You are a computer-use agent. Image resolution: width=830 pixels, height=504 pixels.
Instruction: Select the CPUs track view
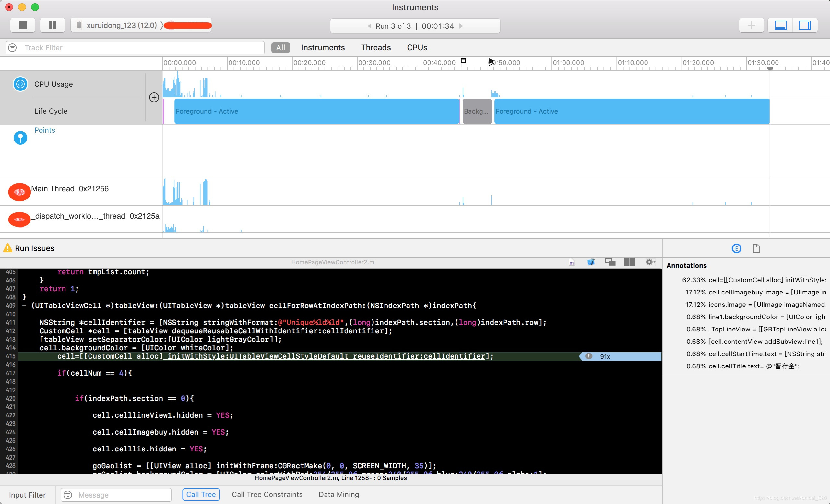417,48
